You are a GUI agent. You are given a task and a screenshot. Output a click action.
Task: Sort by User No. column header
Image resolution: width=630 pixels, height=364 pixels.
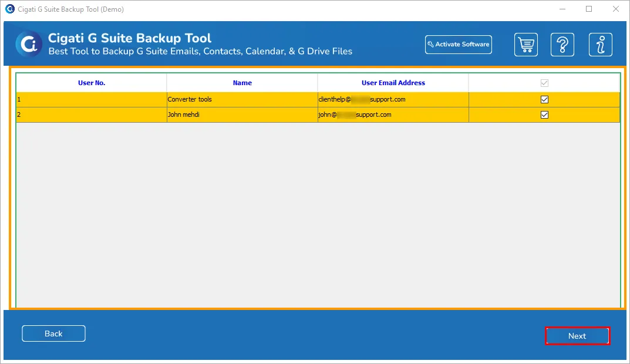[92, 83]
